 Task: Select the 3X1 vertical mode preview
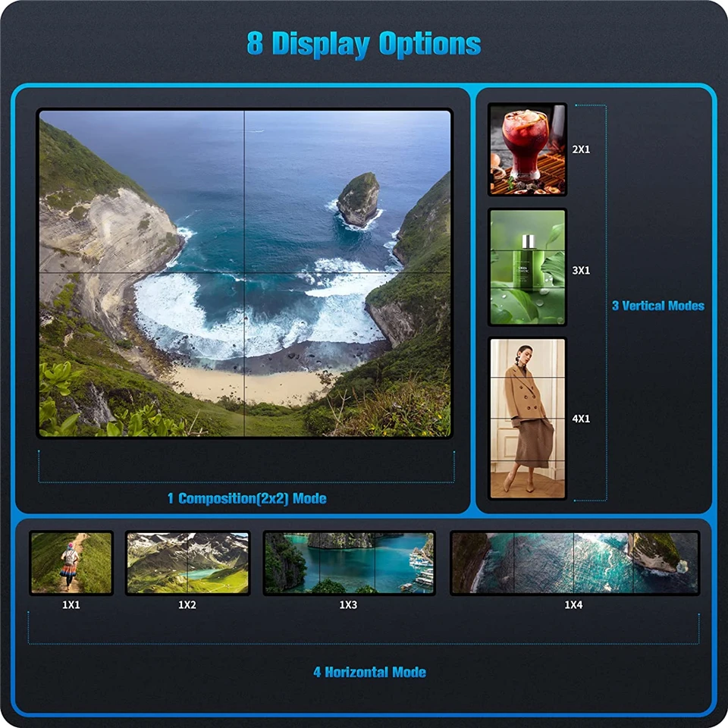[527, 265]
